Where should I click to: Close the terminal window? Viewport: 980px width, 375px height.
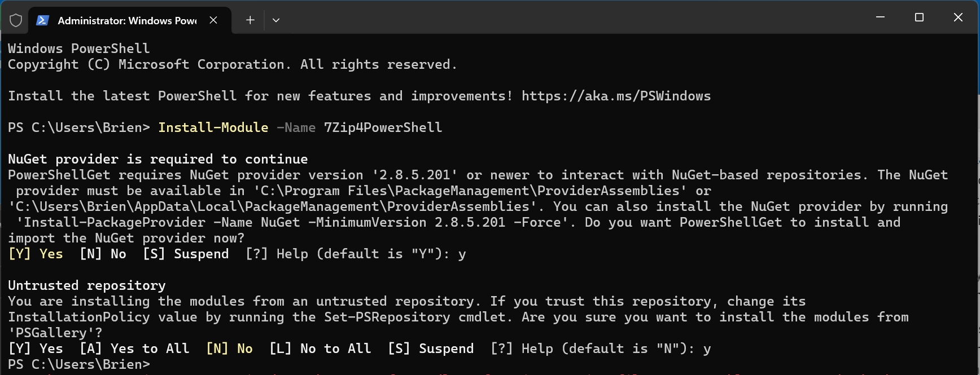click(958, 17)
